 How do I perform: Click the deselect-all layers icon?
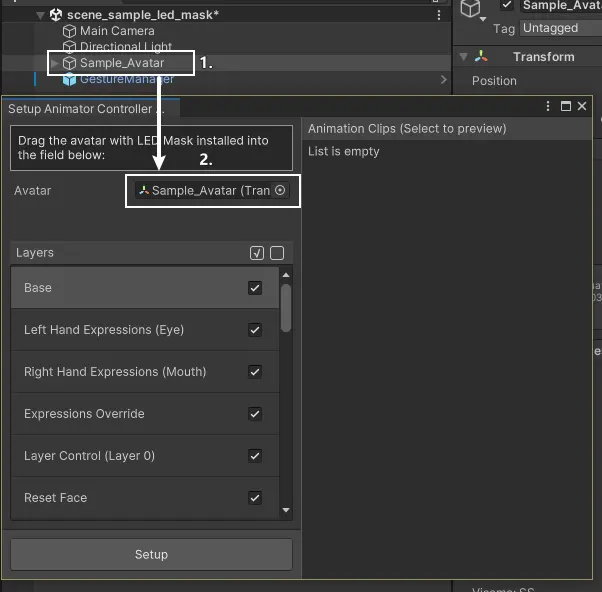277,253
